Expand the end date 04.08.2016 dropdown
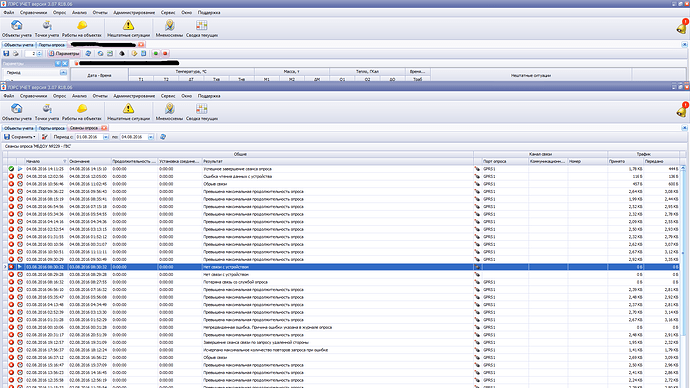 coord(150,137)
